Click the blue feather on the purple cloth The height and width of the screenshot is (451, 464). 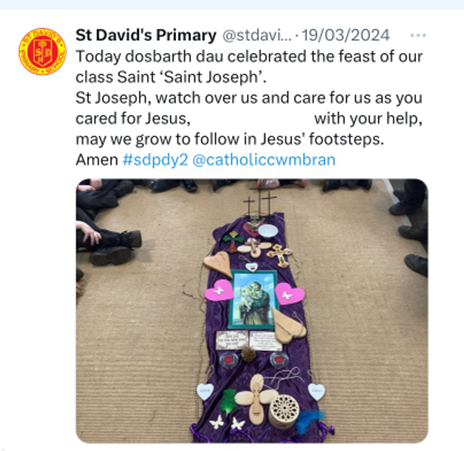click(309, 421)
